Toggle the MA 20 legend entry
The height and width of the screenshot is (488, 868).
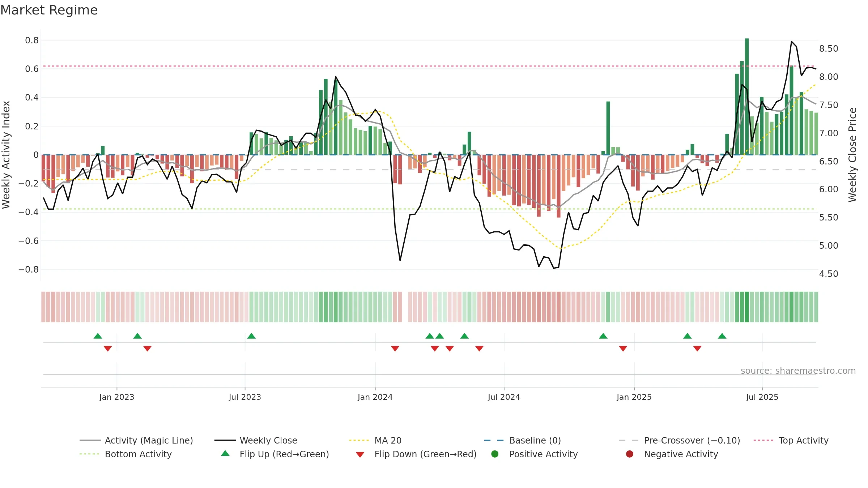(375, 440)
